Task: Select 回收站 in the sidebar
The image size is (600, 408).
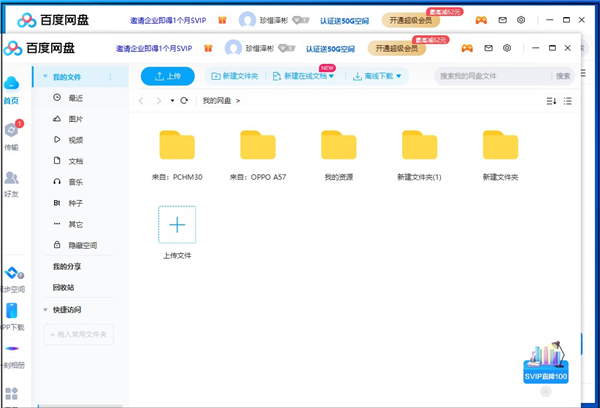Action: 64,287
